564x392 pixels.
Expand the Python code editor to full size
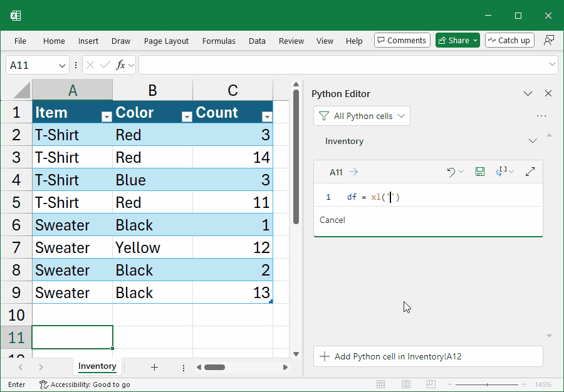coord(530,172)
